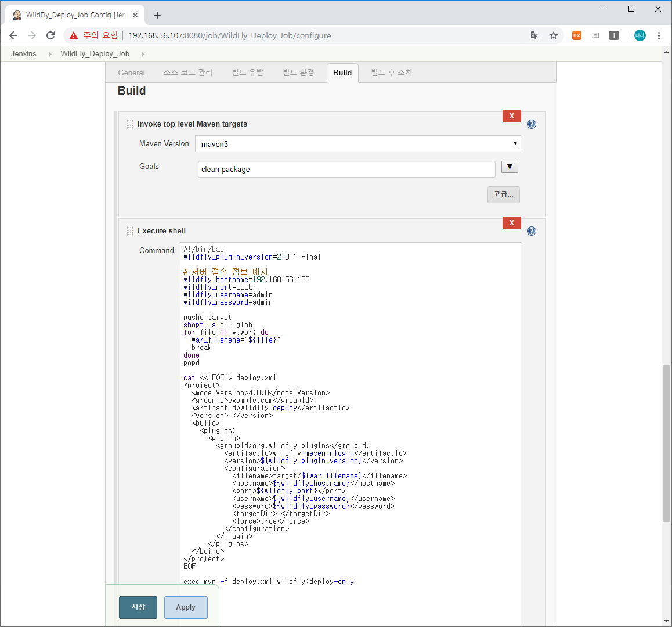This screenshot has height=627, width=672.
Task: Open a new browser tab
Action: pos(157,15)
